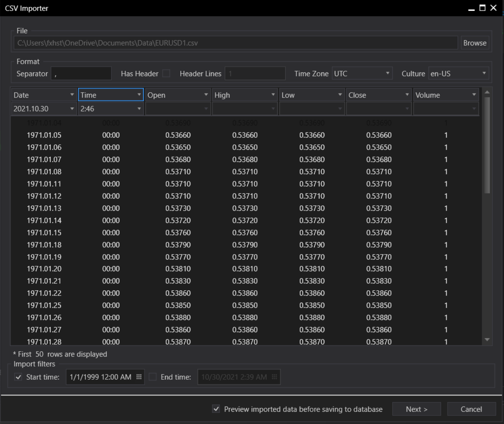Uncheck the Start time filter checkbox
Screen dimensions: 504x424
tap(18, 377)
